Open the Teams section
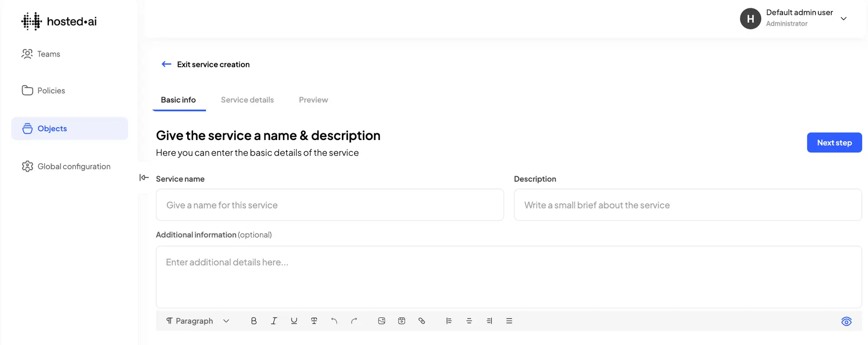This screenshot has width=868, height=345. point(41,54)
